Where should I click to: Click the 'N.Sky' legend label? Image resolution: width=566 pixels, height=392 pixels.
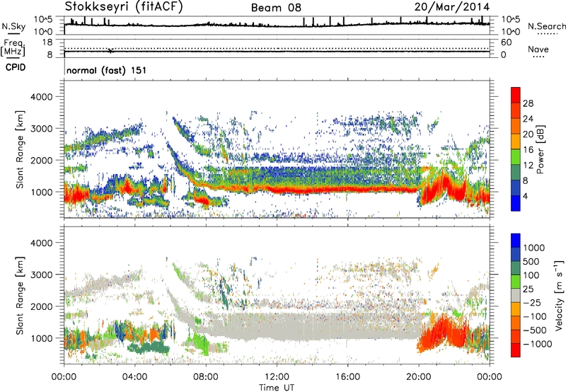[13, 26]
